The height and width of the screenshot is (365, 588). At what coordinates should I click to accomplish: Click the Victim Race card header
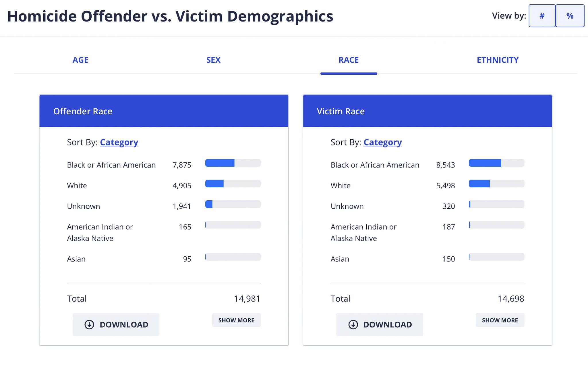tap(427, 111)
